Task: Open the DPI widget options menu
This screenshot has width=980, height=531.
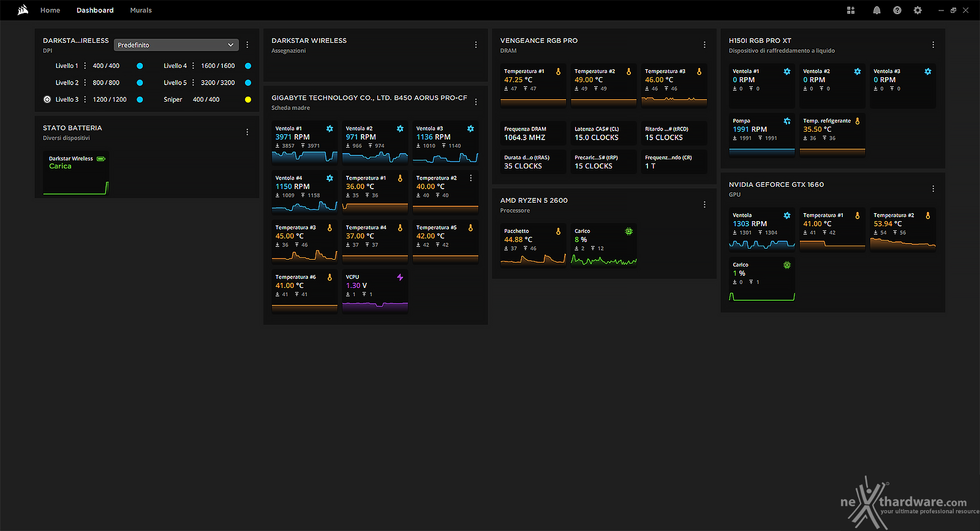Action: tap(247, 45)
